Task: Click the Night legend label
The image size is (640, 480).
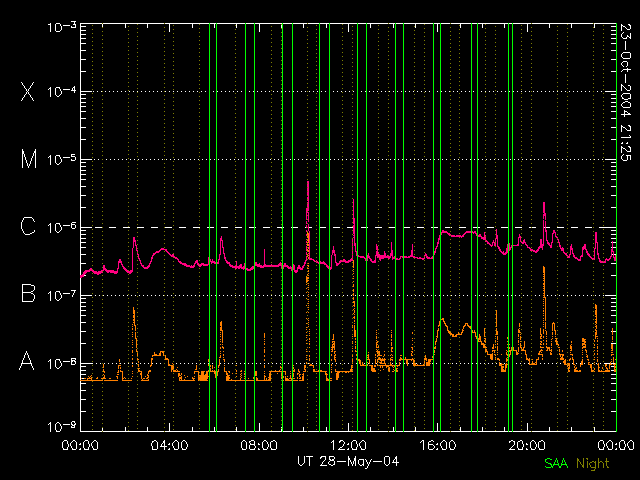Action: pos(593,464)
